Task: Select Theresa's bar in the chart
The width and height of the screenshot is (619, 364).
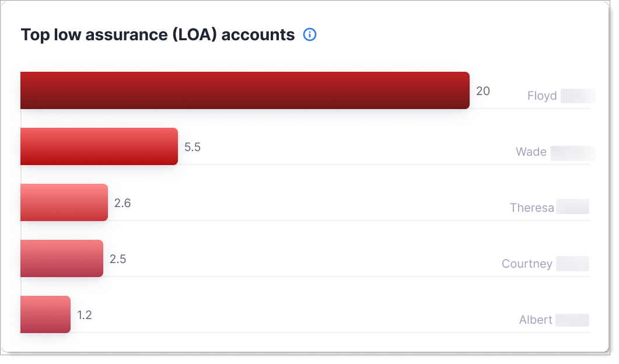Action: pos(64,202)
